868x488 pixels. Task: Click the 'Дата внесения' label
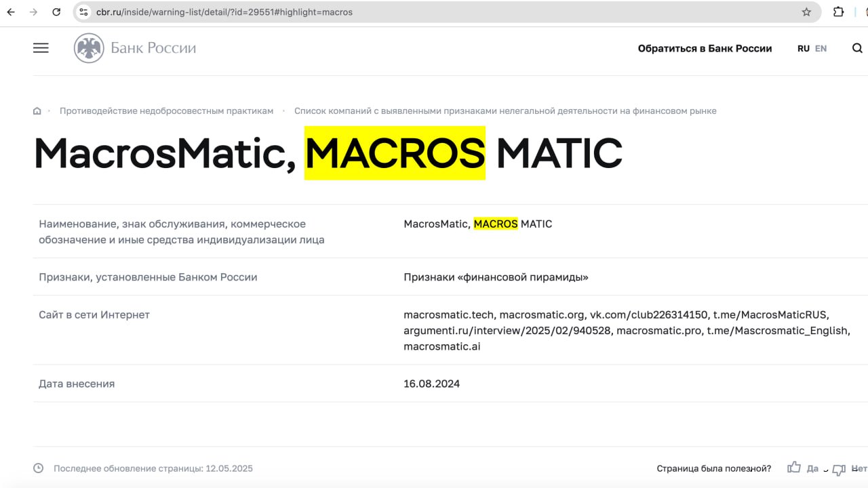[x=77, y=384]
